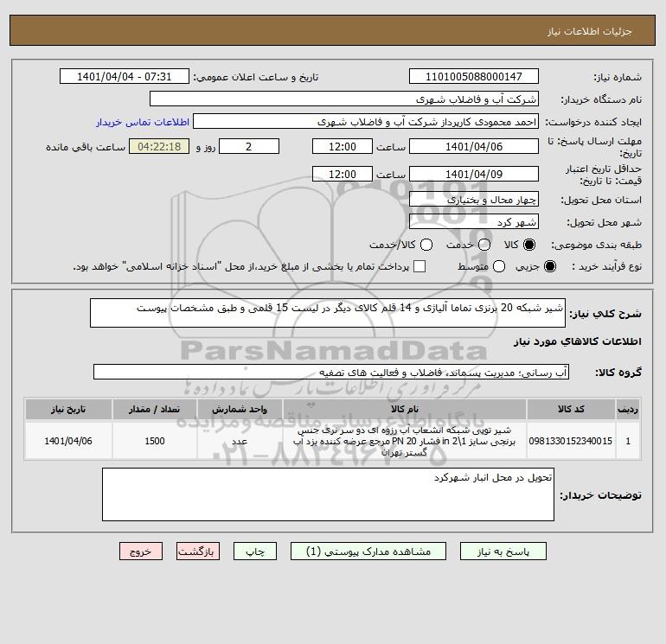The width and height of the screenshot is (666, 644).
Task: Click the جزئیات اطلاعات نیاز page title
Action: pyautogui.click(x=590, y=31)
